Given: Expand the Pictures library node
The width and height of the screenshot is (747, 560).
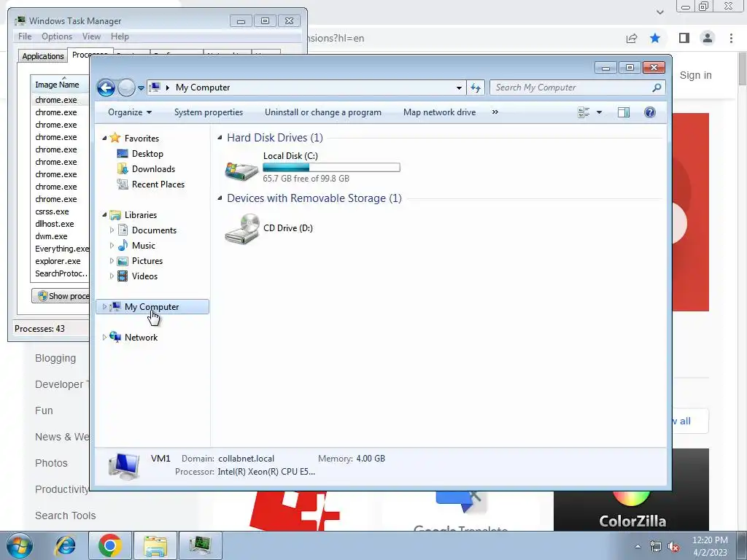Looking at the screenshot, I should [112, 261].
